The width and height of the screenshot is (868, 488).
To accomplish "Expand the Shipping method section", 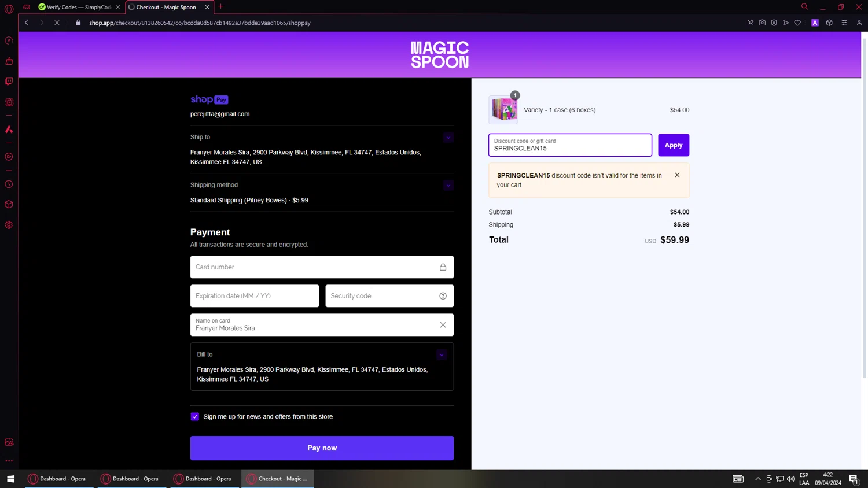I will 448,186.
